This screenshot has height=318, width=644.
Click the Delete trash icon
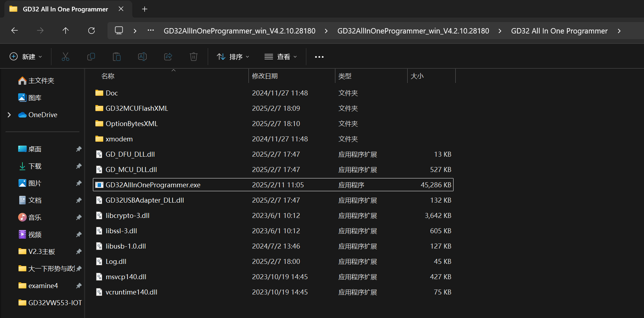pos(194,57)
